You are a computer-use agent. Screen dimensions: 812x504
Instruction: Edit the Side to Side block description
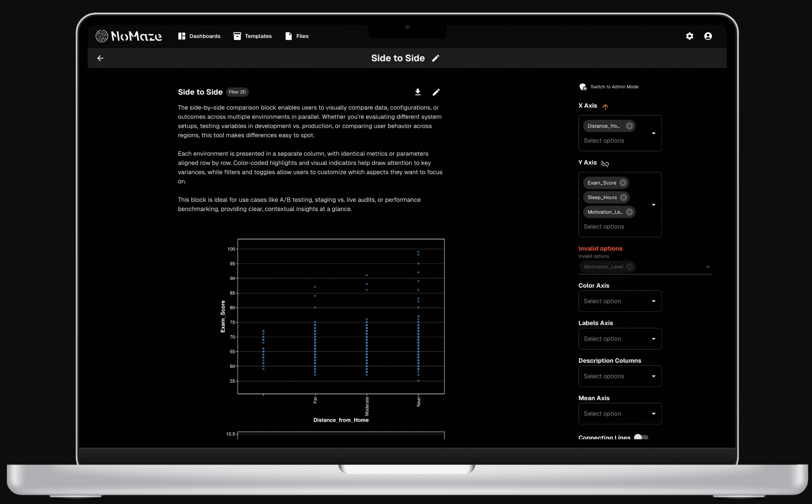pyautogui.click(x=436, y=92)
